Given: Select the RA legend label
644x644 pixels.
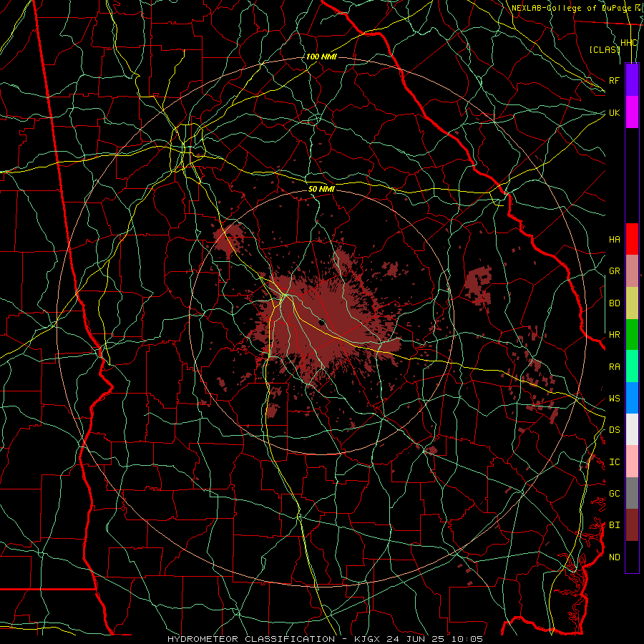Looking at the screenshot, I should coord(614,367).
